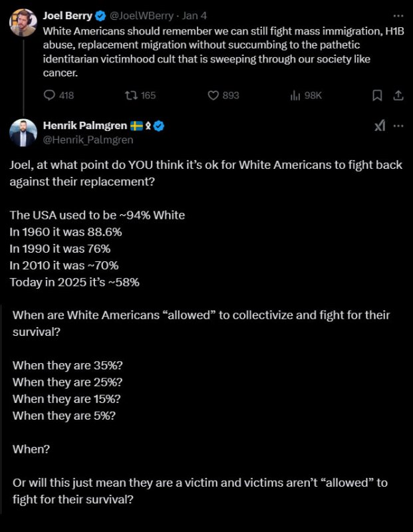Viewport: 413px width, 532px height.
Task: Open Henrik Palmgren display name
Action: tap(85, 126)
